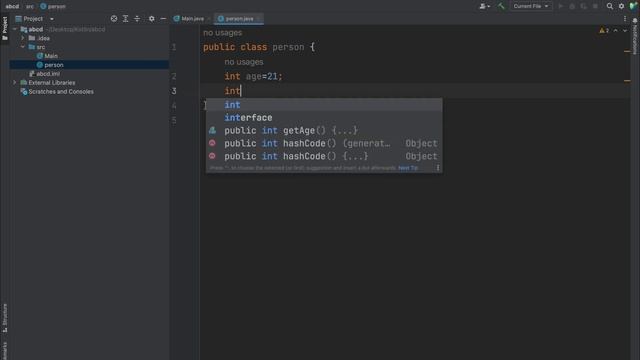This screenshot has height=360, width=640.
Task: Close the person.java tab
Action: pos(259,19)
